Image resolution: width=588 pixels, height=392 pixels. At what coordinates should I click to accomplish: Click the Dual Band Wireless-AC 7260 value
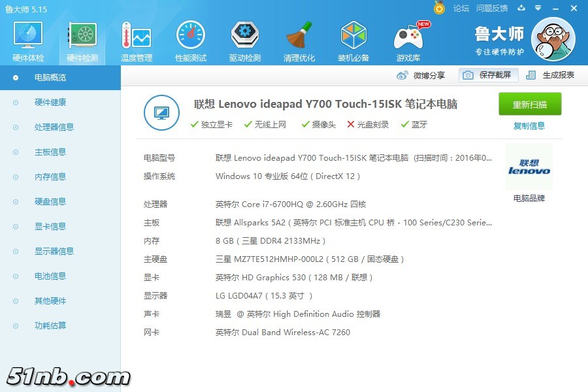283,333
